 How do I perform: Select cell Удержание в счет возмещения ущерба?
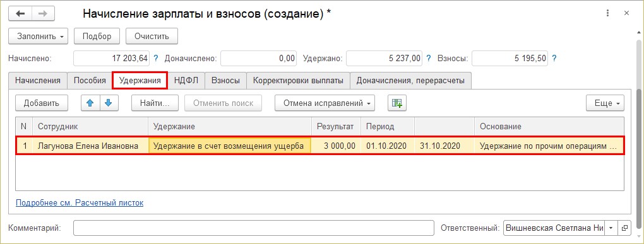[230, 146]
